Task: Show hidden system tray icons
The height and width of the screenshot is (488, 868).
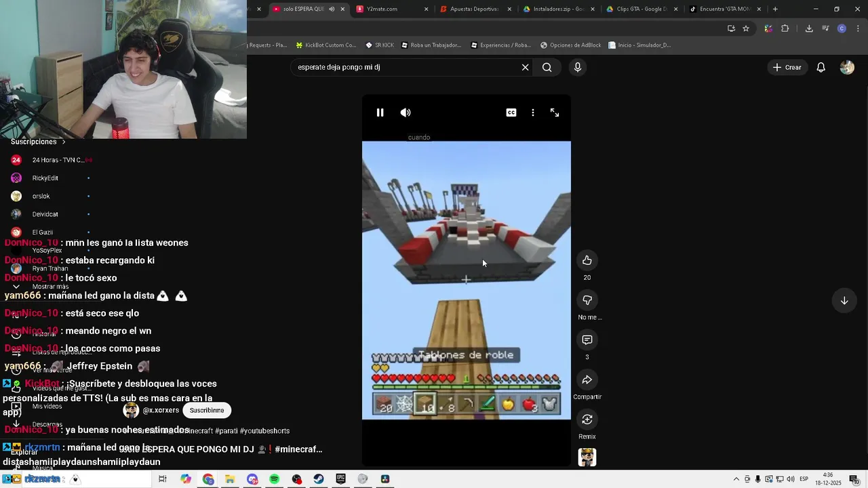Action: tap(736, 479)
